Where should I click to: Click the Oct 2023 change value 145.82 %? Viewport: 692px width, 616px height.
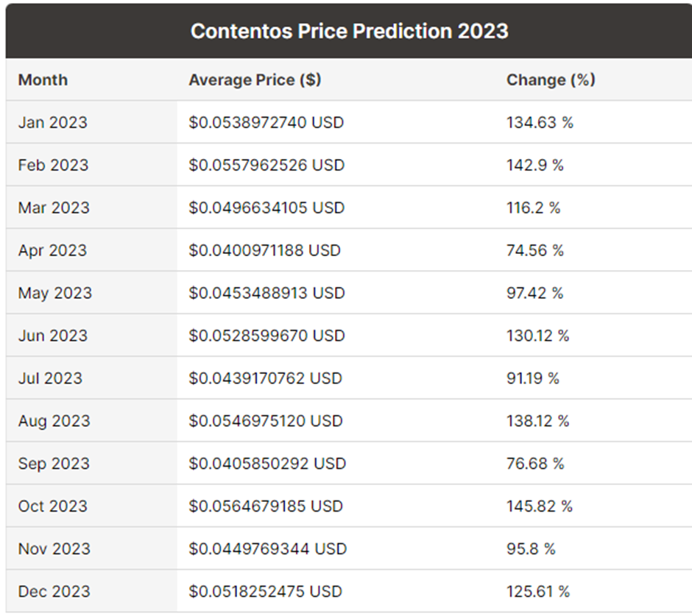pos(540,506)
